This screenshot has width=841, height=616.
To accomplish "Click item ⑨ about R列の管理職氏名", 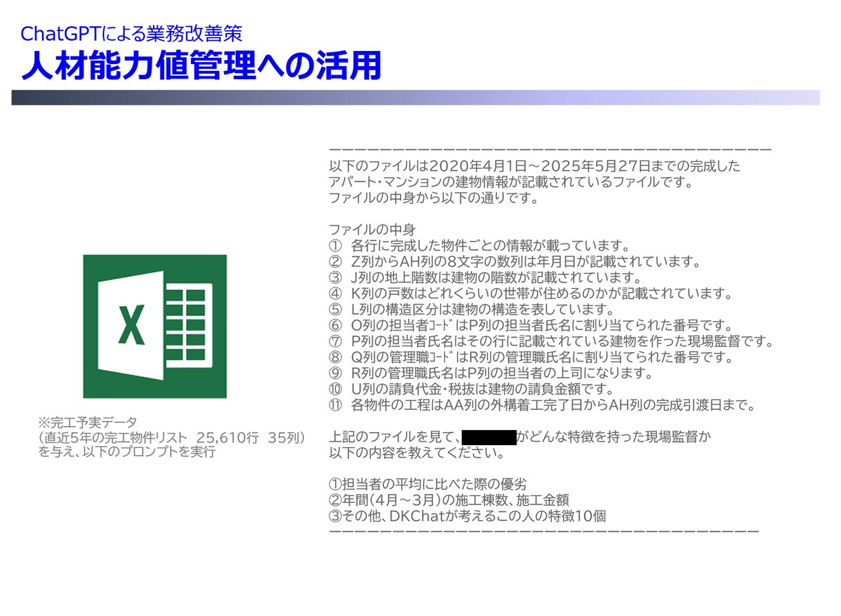I will click(x=491, y=373).
